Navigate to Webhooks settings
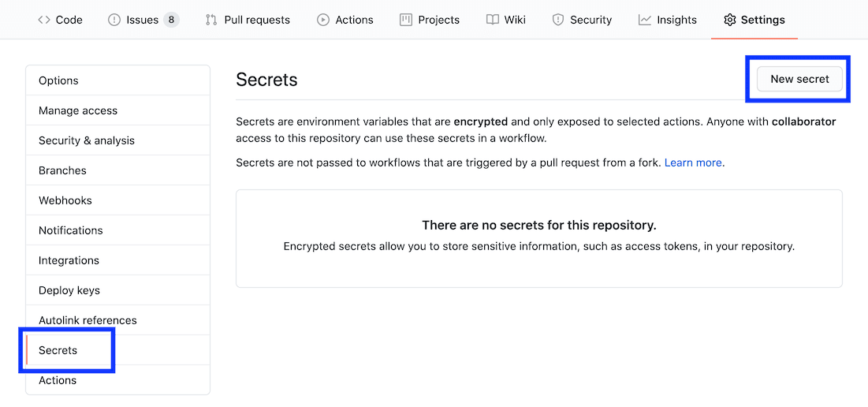The width and height of the screenshot is (868, 407). (x=65, y=200)
